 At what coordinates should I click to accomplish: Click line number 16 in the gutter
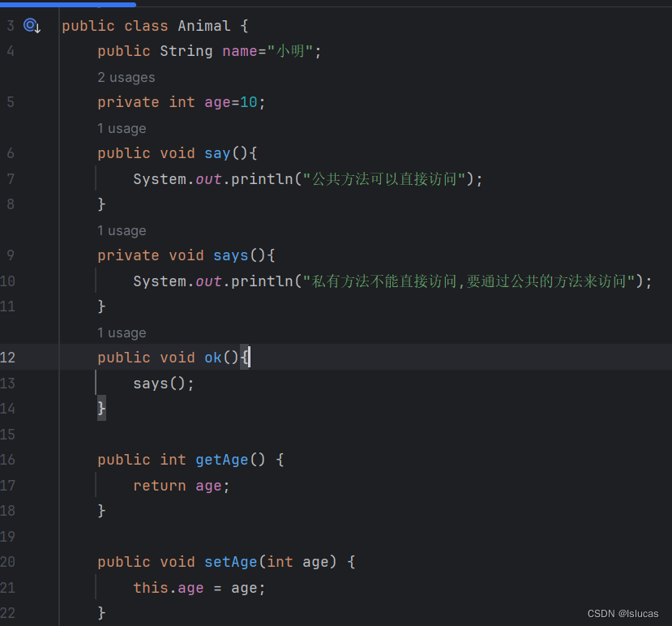click(x=8, y=460)
